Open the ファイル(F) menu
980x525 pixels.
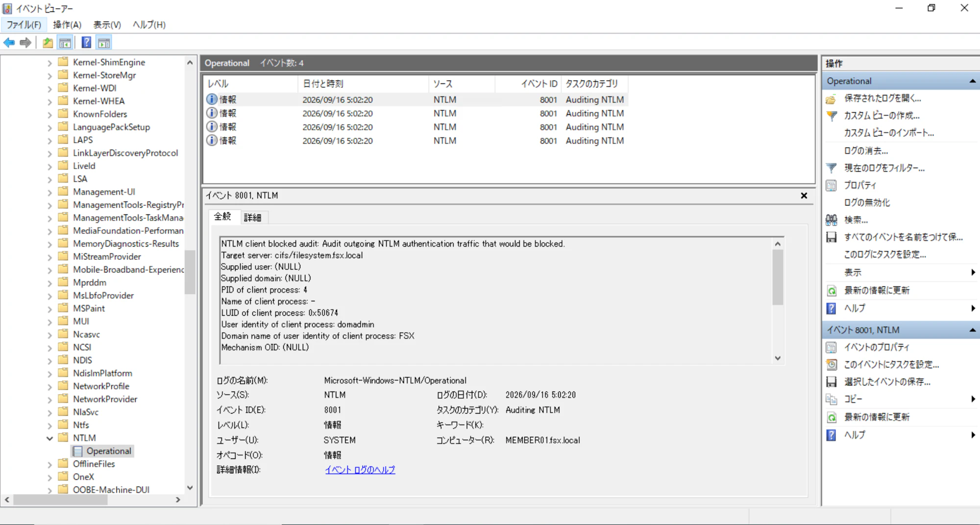coord(24,25)
